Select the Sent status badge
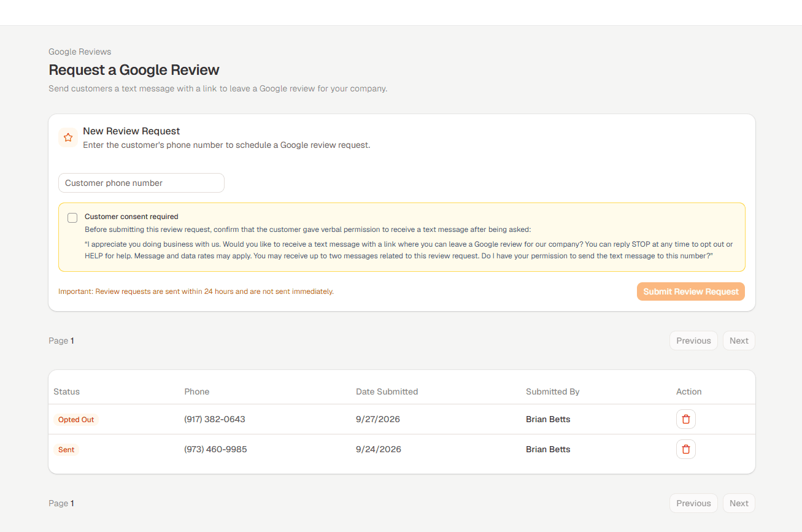 [x=66, y=450]
